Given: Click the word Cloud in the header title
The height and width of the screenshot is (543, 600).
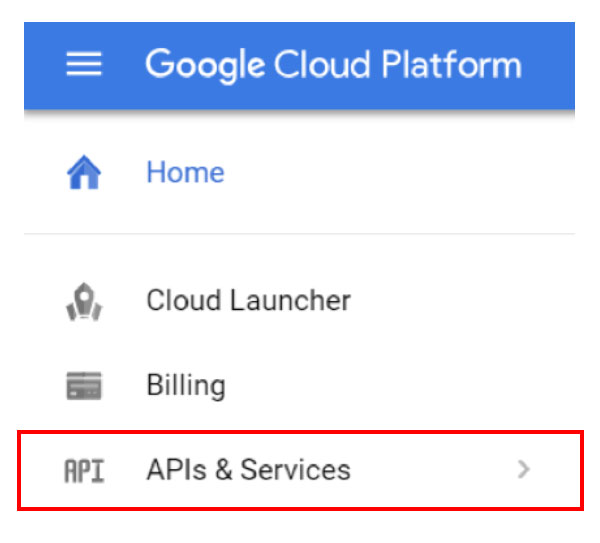Looking at the screenshot, I should coord(322,64).
